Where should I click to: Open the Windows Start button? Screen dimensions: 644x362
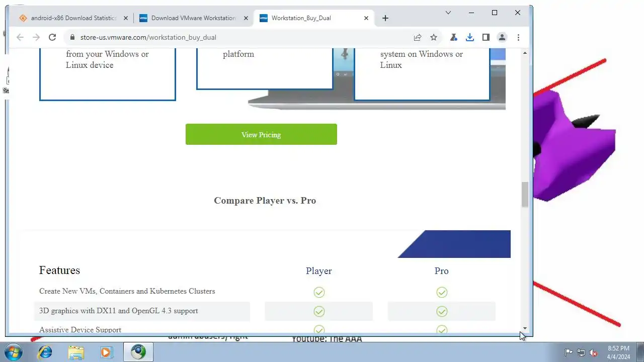coord(13,352)
